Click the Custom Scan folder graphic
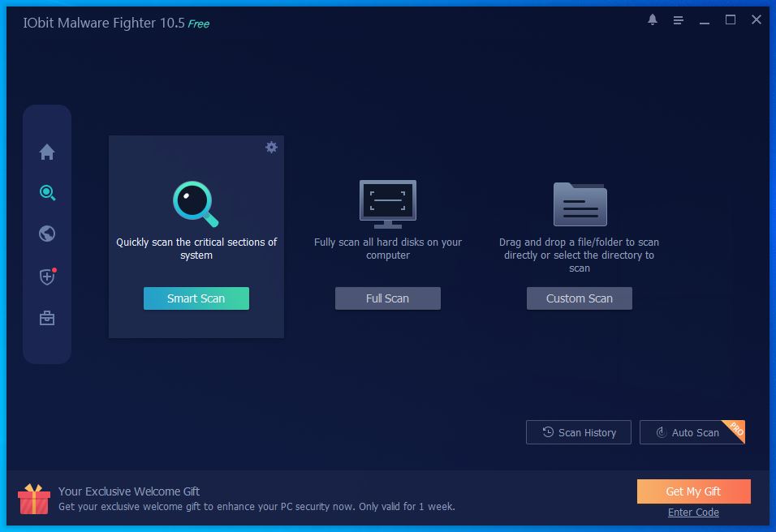 tap(580, 204)
